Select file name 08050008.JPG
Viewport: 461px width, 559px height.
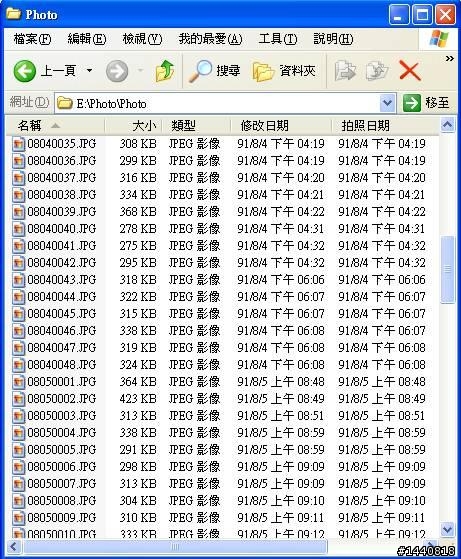pos(62,501)
